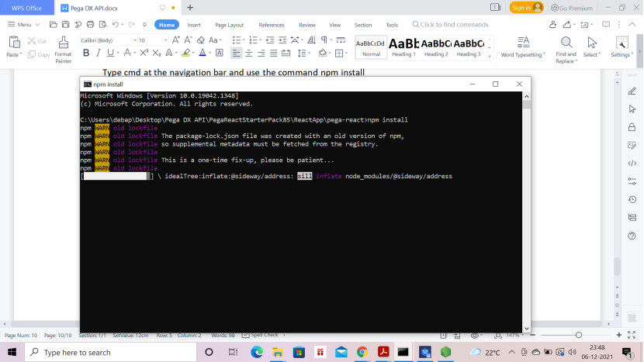Screen dimensions: 644x362
Task: Click the Redo icon
Action: point(131,25)
